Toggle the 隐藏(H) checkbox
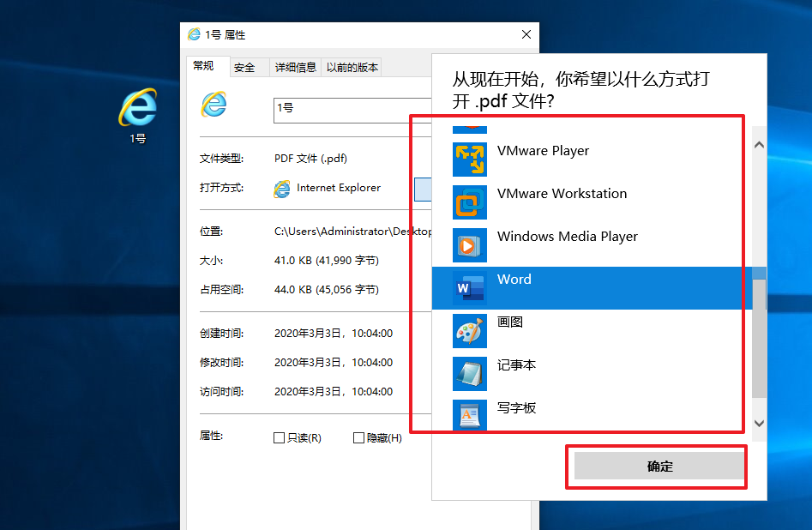 click(358, 438)
